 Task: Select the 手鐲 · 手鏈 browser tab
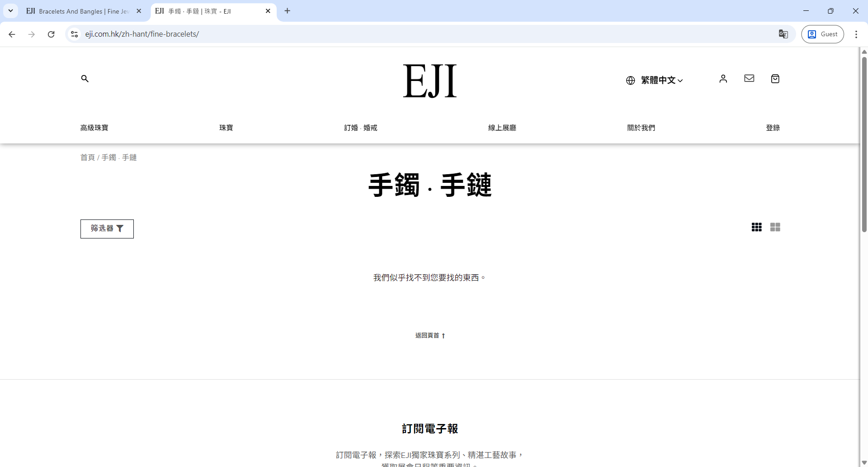tap(213, 11)
